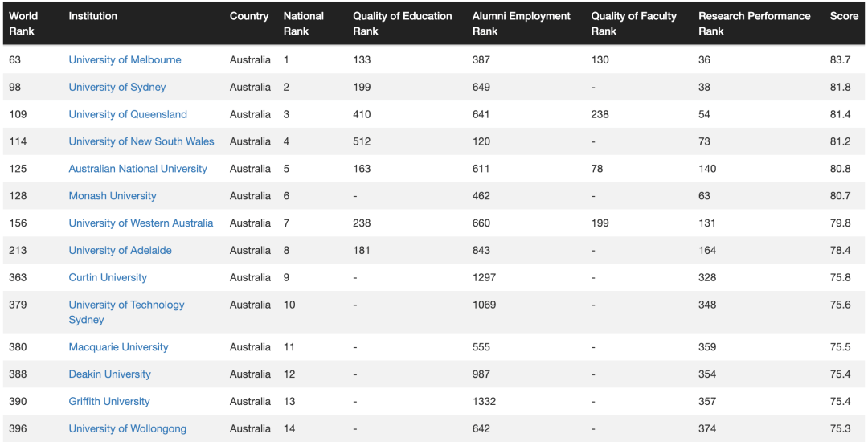Click the World Rank column header

[23, 23]
